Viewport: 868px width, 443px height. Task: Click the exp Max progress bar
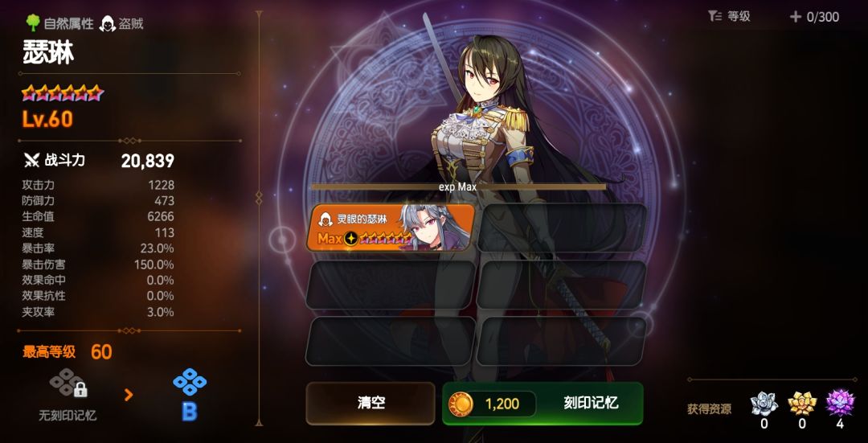point(459,187)
